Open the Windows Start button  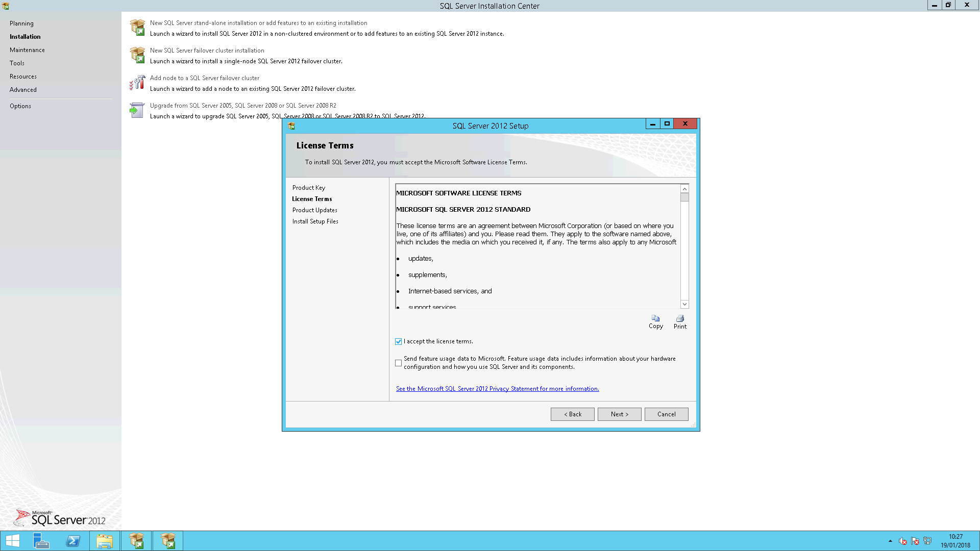(13, 541)
